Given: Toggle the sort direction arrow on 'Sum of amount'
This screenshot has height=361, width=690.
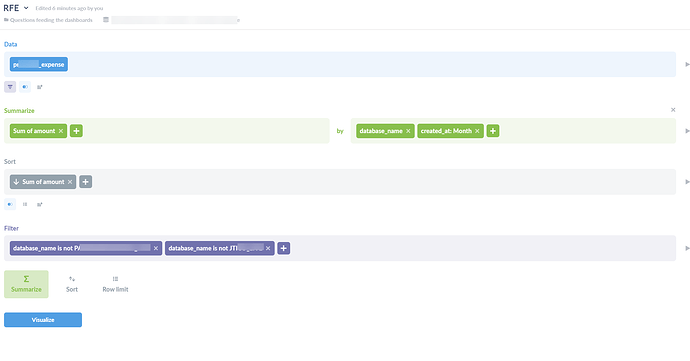Looking at the screenshot, I should pos(16,182).
